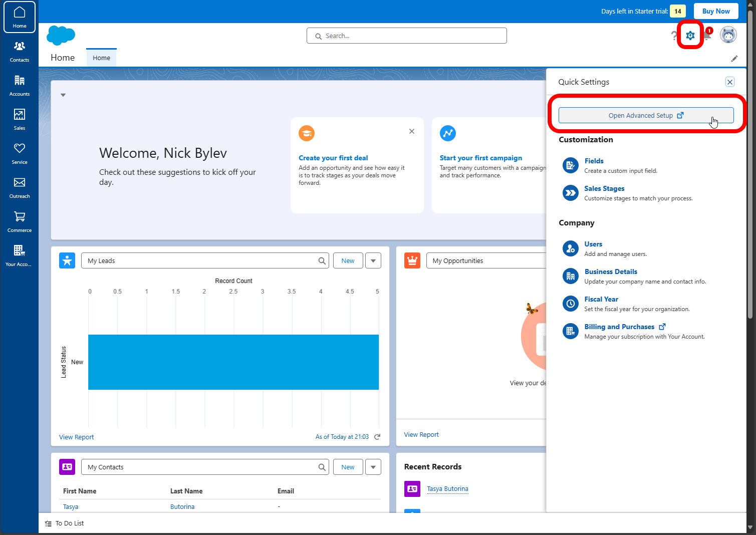The image size is (756, 535).
Task: Click the blue New lead status bar
Action: pos(233,362)
